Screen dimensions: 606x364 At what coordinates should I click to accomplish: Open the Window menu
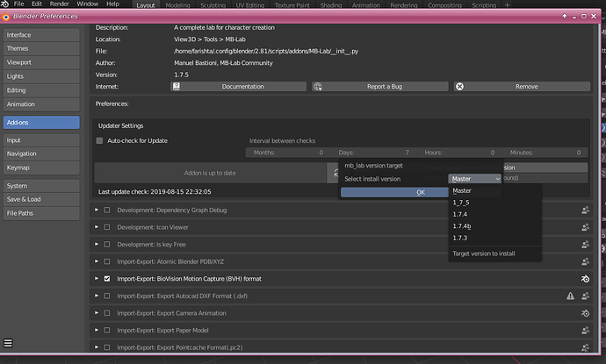coord(87,4)
